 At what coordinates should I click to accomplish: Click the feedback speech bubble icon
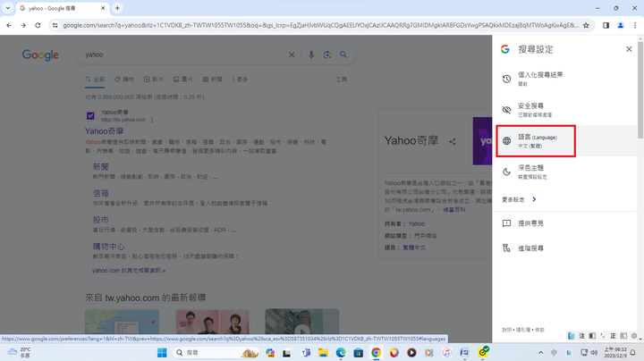506,223
